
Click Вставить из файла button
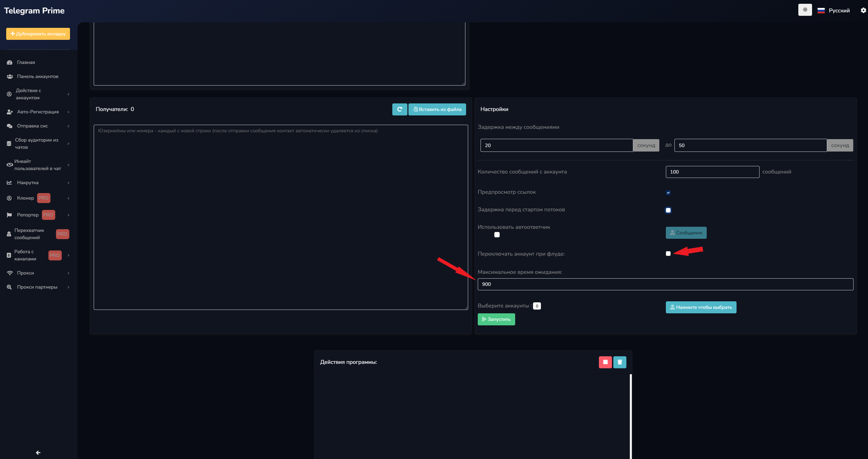437,109
